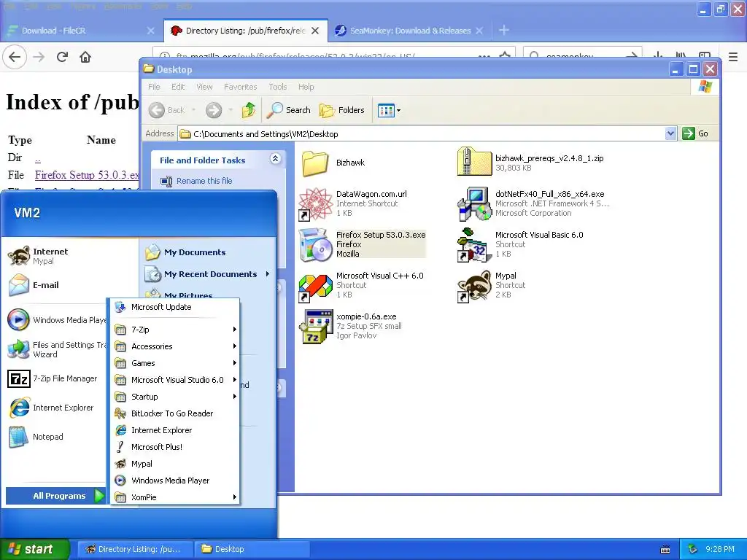
Task: Launch Mypal from All Programs list
Action: point(174,464)
